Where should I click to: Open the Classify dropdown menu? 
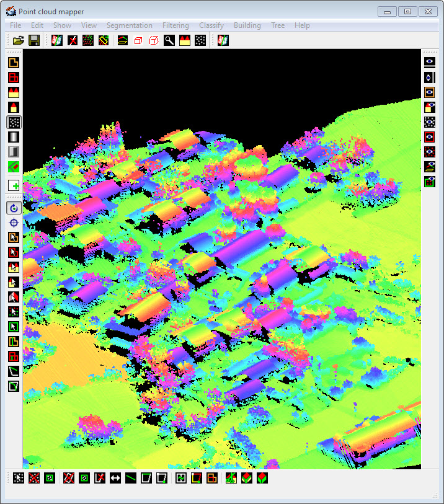pos(211,25)
